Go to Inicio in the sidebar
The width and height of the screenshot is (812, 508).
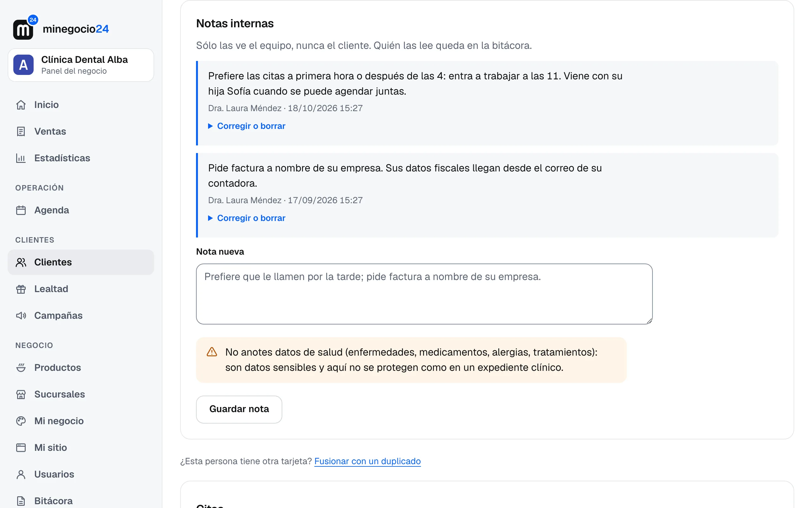point(81,105)
